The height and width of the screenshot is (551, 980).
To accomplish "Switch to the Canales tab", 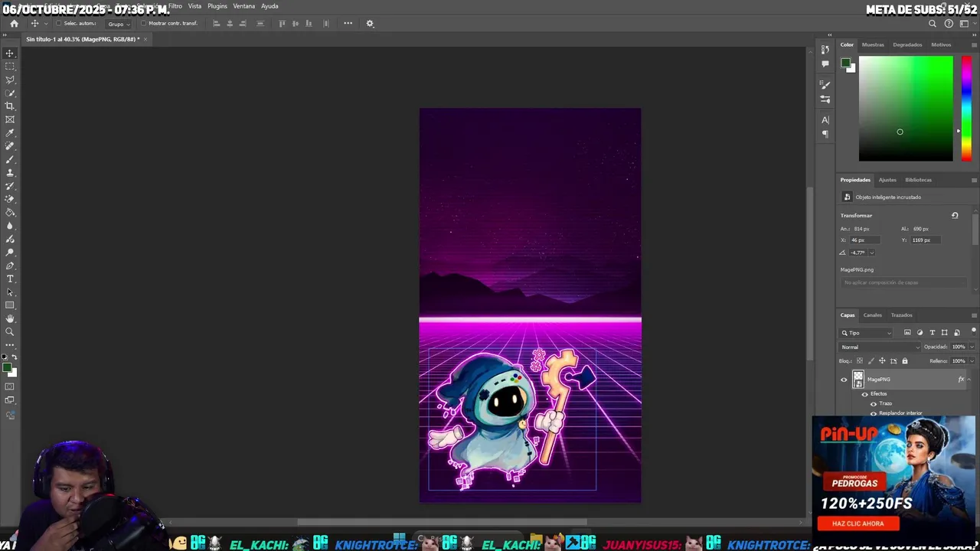I will (873, 315).
